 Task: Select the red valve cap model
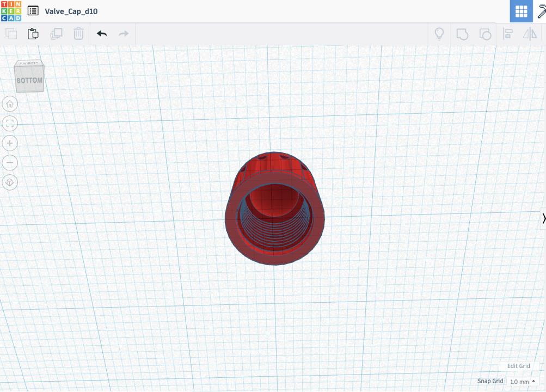[x=274, y=208]
